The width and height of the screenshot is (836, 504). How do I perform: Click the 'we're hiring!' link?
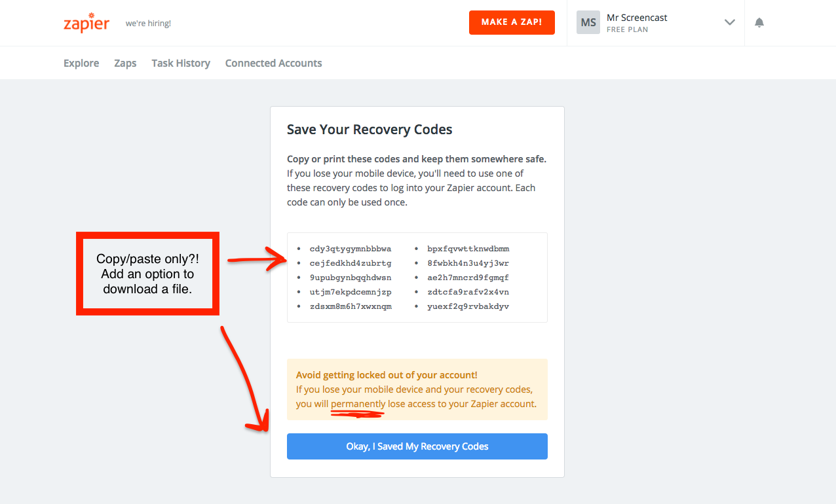tap(148, 22)
